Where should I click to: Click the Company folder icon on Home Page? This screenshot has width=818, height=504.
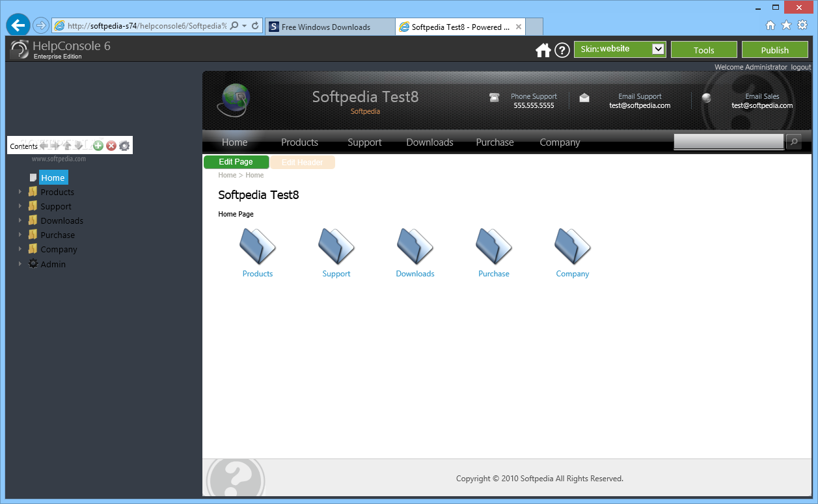(x=573, y=246)
